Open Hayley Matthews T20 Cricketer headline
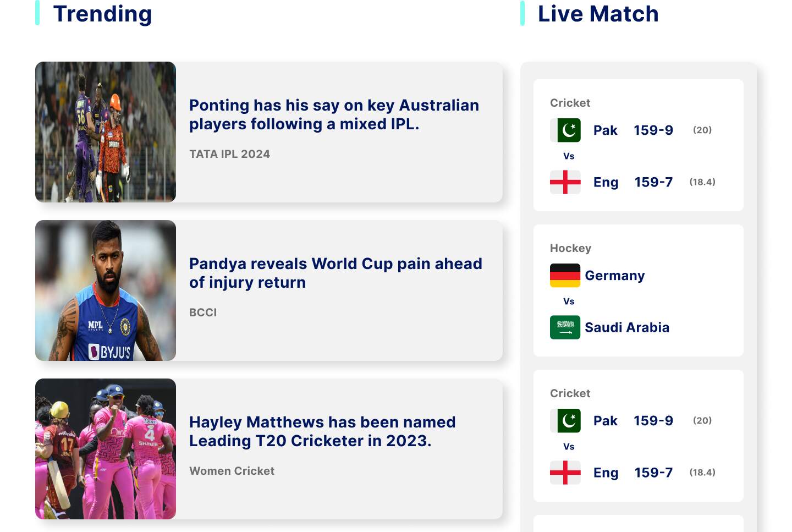The image size is (792, 532). 322,431
